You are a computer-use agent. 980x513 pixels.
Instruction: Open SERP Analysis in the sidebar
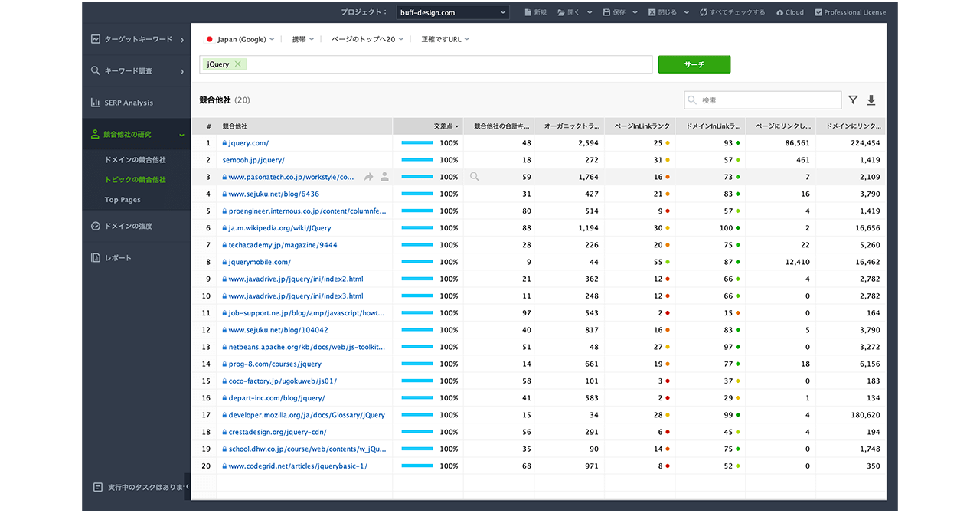point(128,103)
